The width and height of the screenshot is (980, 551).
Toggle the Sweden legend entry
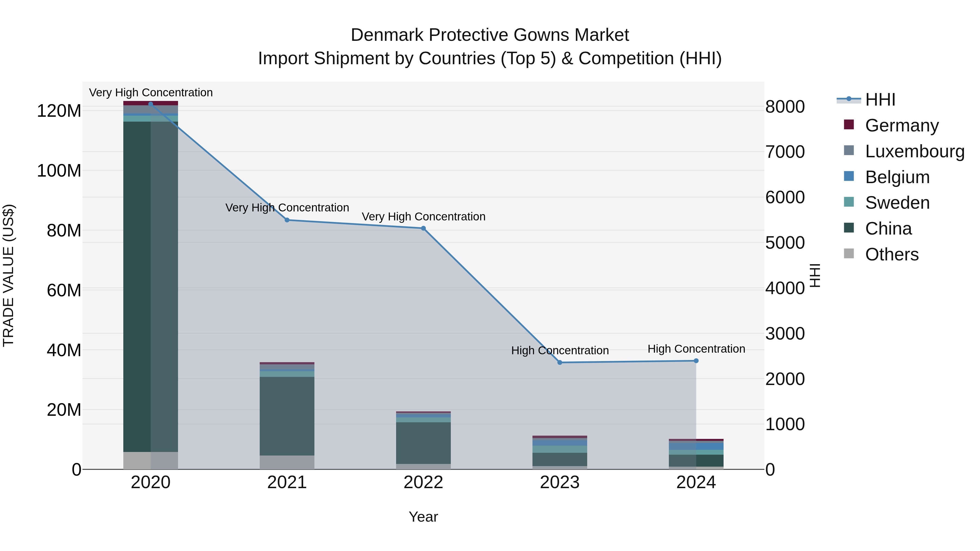point(886,203)
